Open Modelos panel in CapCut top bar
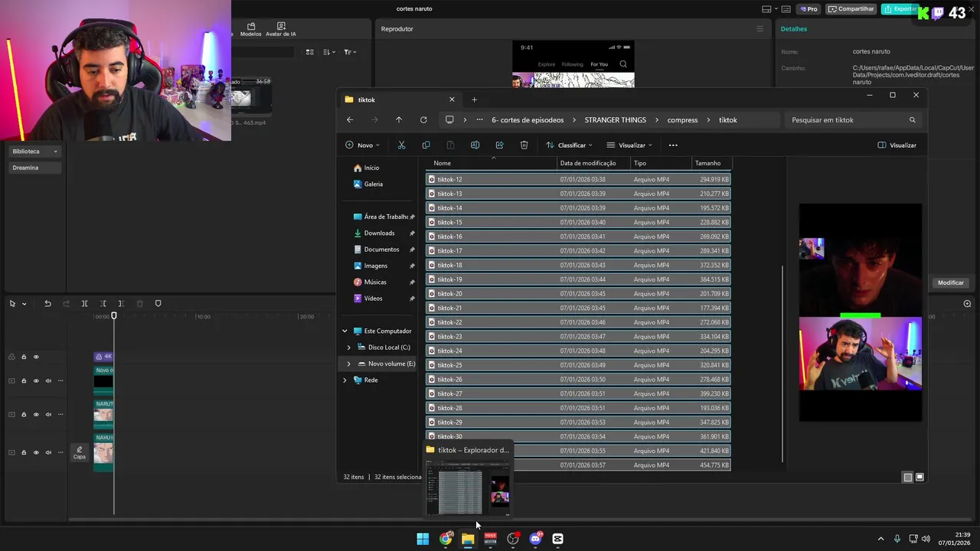This screenshot has height=551, width=980. [250, 29]
